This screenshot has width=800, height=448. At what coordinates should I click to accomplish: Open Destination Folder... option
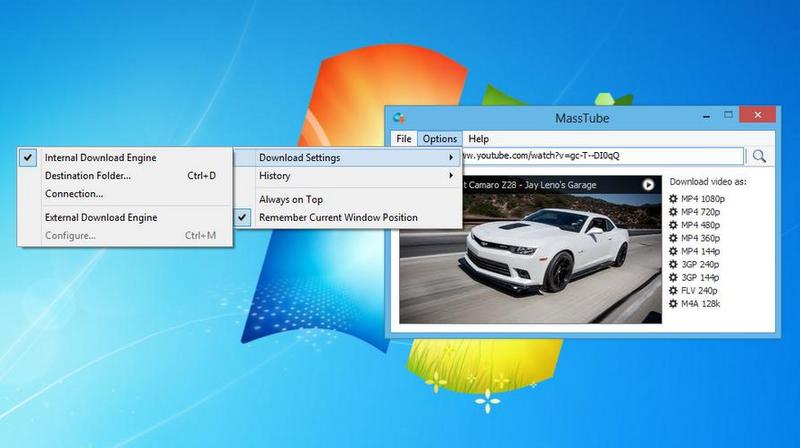click(x=125, y=176)
